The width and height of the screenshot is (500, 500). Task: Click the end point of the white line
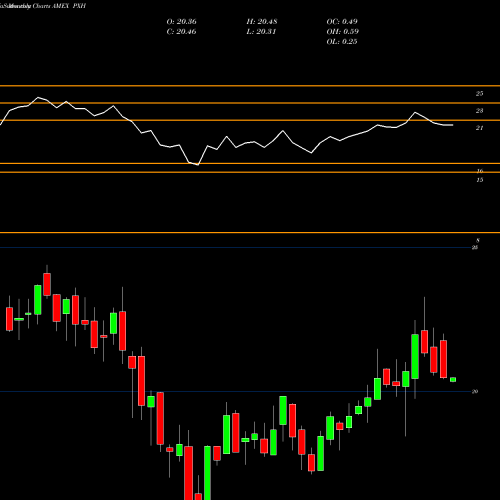(x=453, y=125)
